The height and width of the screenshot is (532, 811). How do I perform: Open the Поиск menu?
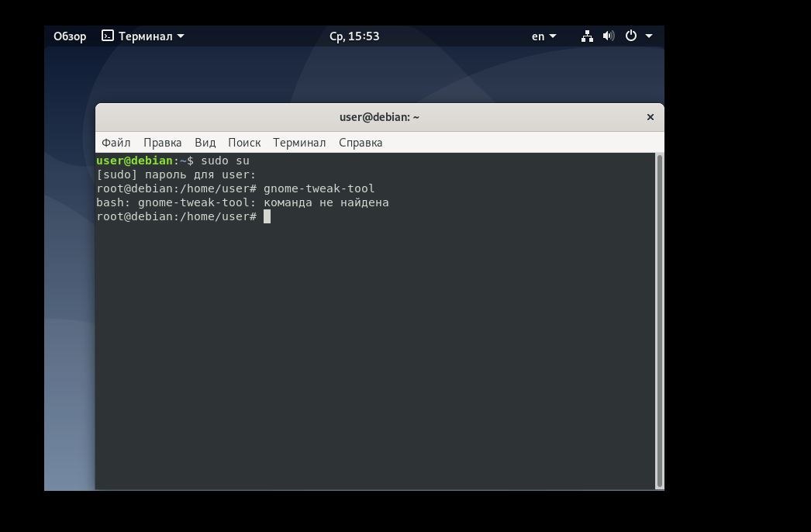244,143
